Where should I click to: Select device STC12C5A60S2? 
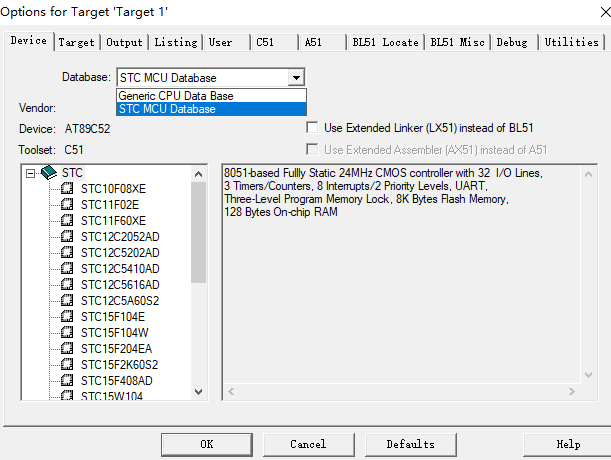120,301
